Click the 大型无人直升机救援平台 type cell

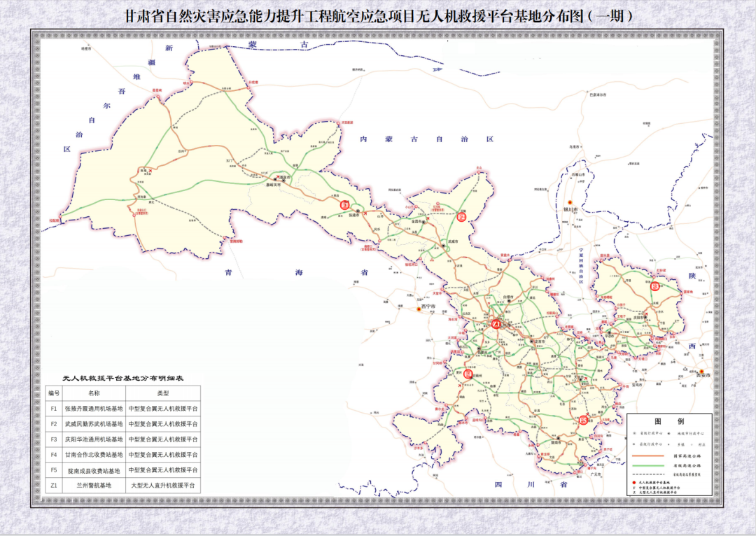[163, 485]
